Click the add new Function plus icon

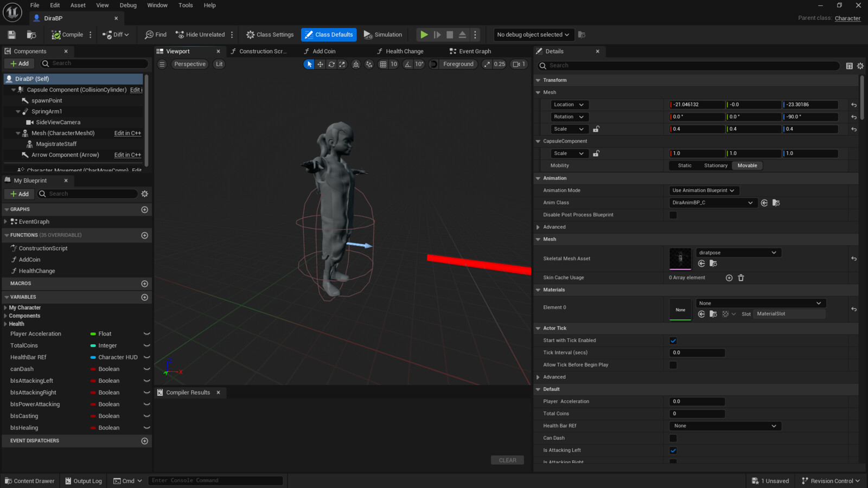(144, 235)
